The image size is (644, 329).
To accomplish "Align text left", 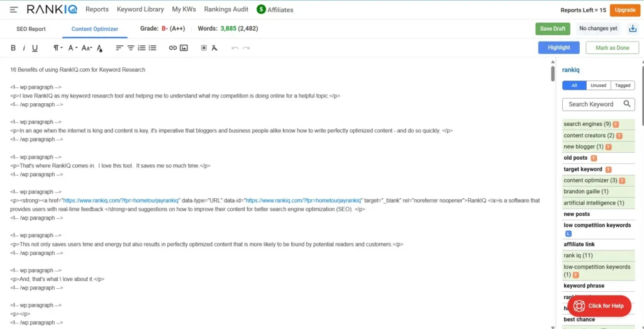I will click(x=119, y=48).
